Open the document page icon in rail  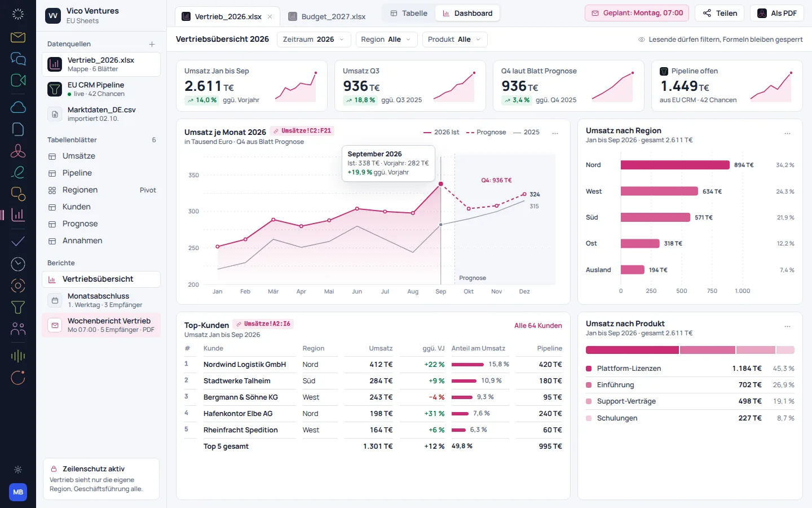click(x=18, y=129)
